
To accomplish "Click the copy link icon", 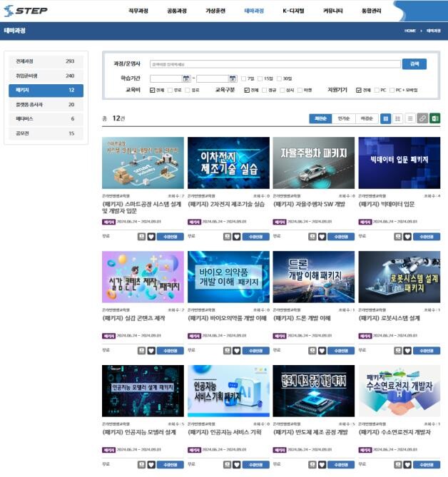I will [422, 118].
